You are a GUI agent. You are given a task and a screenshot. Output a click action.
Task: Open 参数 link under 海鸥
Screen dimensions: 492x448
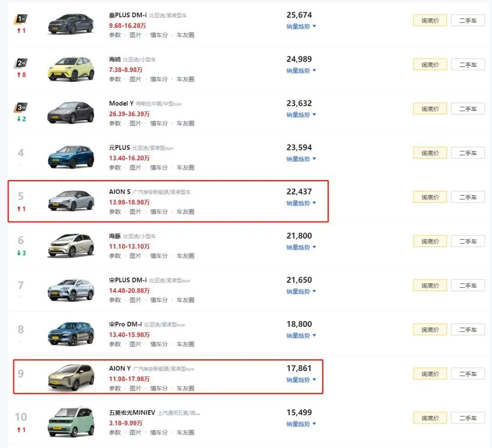click(115, 79)
